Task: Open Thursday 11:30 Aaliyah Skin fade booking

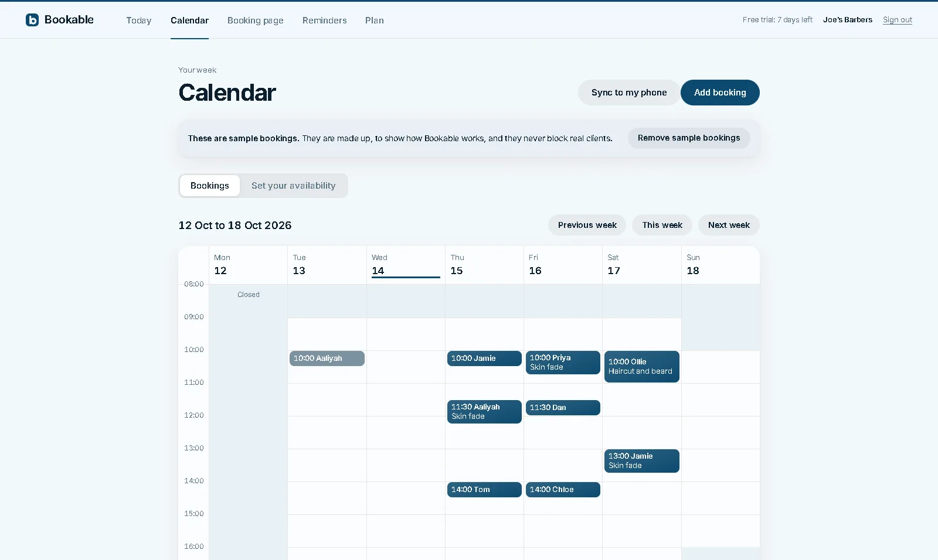Action: coord(484,412)
